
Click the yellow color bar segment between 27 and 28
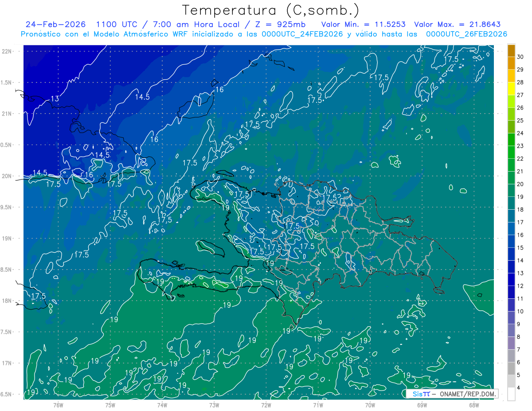coord(511,89)
